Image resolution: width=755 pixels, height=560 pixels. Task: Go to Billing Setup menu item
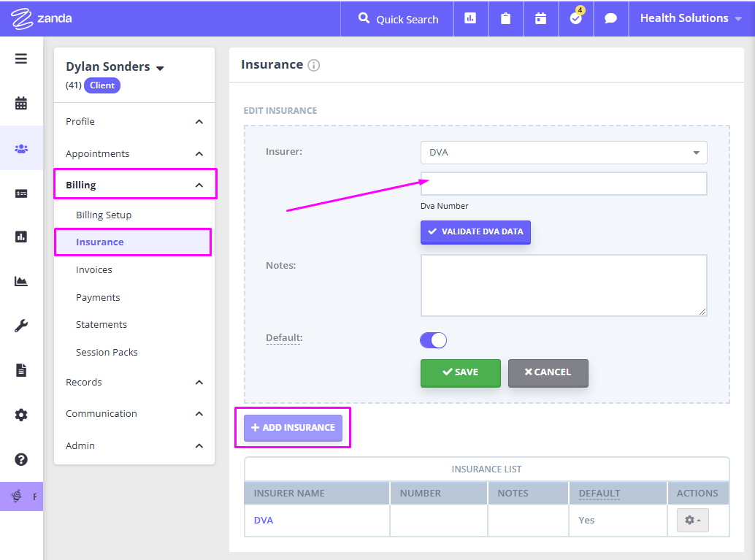(x=104, y=215)
